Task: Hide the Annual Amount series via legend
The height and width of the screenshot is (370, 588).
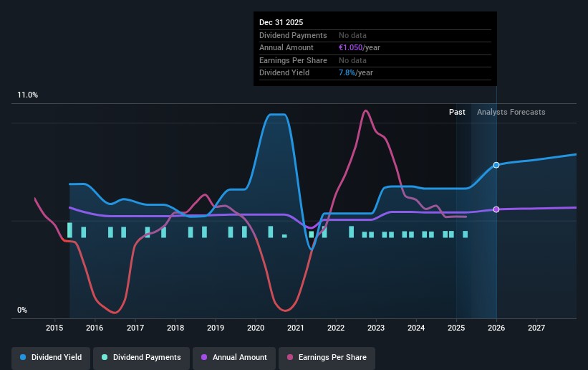Action: 233,357
